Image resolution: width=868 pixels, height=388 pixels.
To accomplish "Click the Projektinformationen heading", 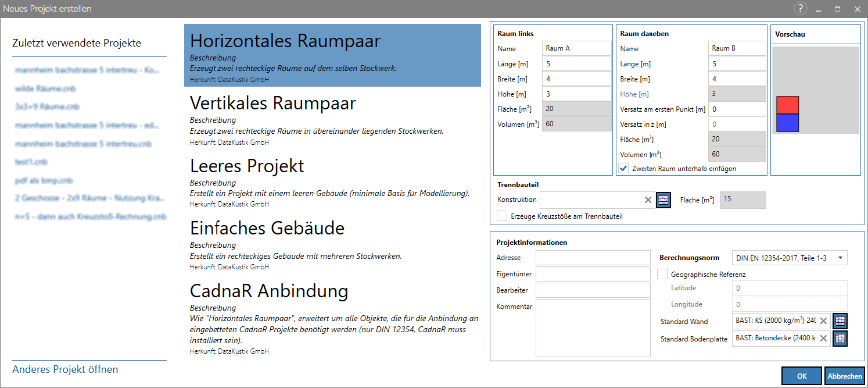I will click(x=532, y=243).
